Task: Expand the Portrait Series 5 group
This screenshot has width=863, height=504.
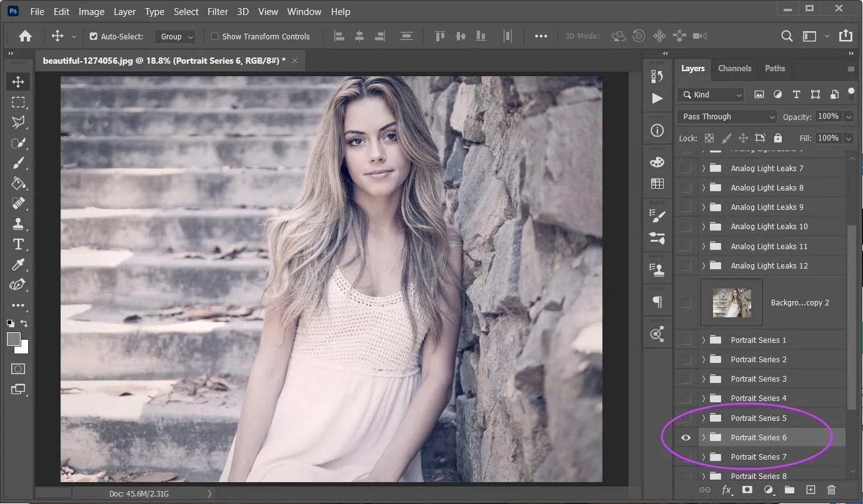Action: click(704, 418)
